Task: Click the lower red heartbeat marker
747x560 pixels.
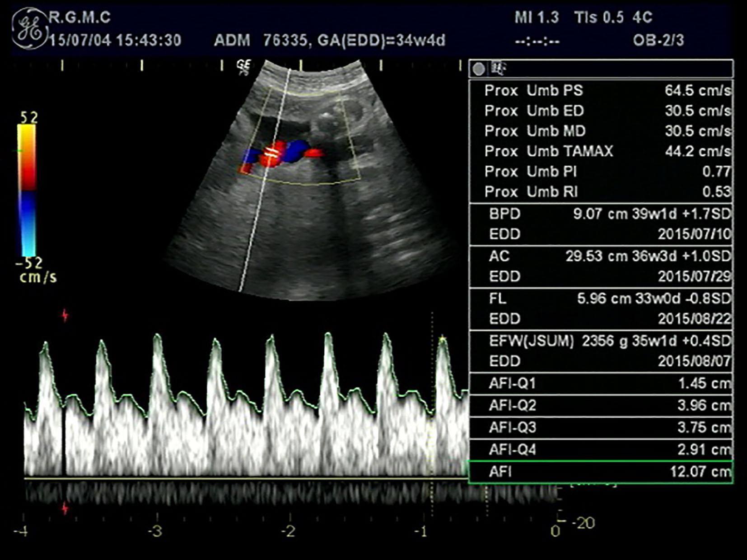Action: tap(65, 508)
